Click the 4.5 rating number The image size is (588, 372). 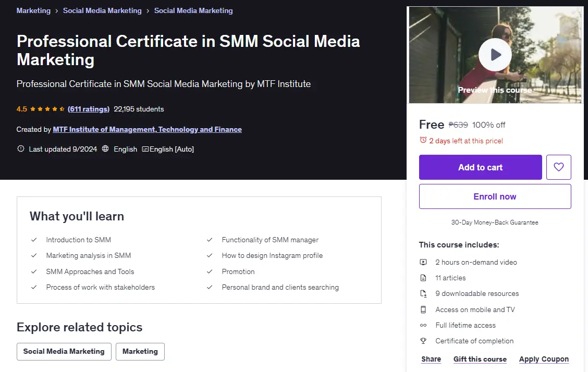coord(22,109)
